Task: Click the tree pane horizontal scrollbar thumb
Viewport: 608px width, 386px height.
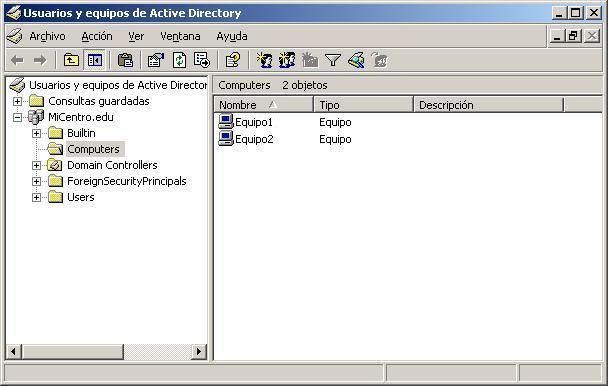Action: (x=73, y=351)
